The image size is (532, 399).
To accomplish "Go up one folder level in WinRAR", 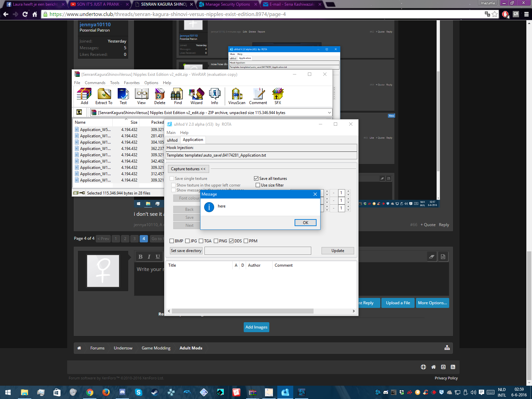I will pos(79,112).
